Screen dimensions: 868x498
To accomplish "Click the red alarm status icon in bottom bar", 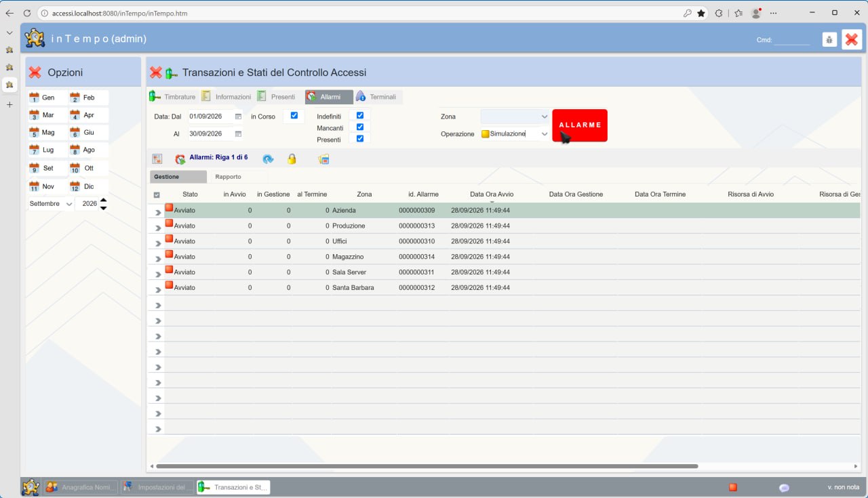I will pos(733,487).
